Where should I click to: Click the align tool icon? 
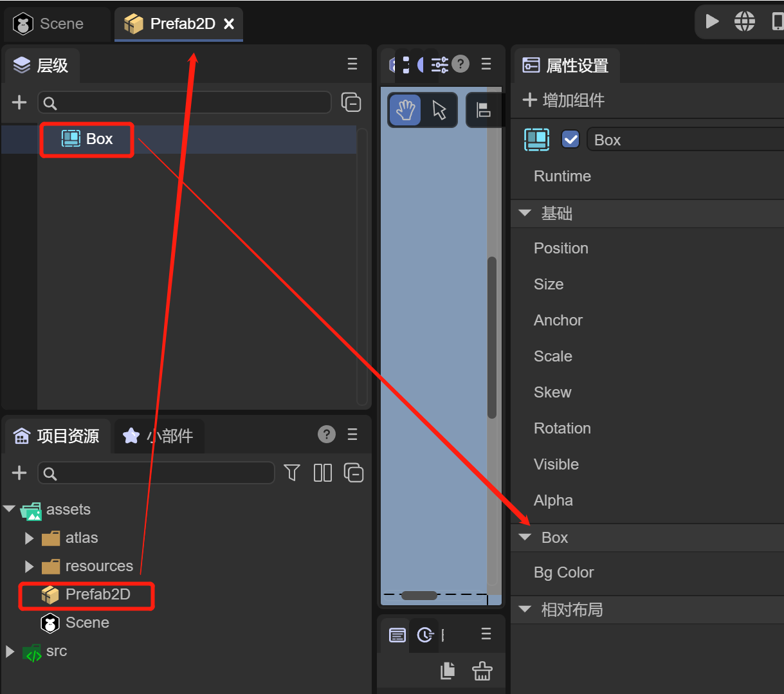[x=483, y=110]
